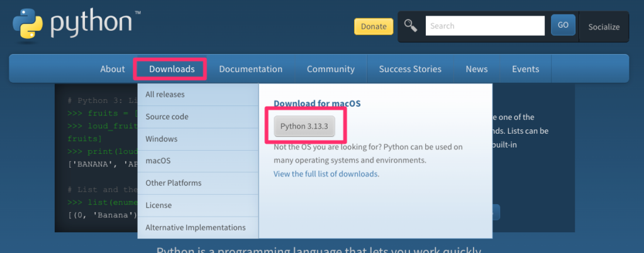Click the magnifying glass search icon
This screenshot has width=644, height=253.
(411, 26)
